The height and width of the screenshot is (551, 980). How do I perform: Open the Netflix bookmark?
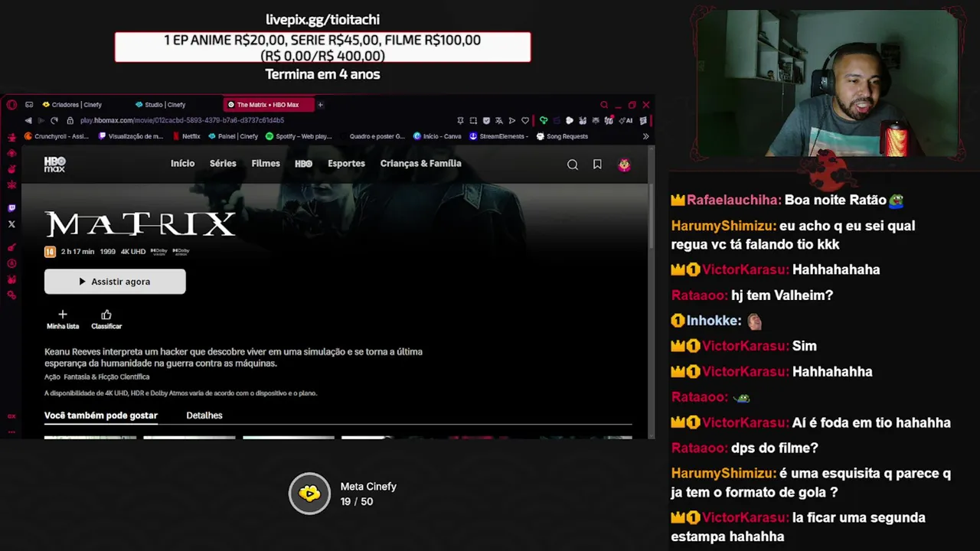(186, 136)
